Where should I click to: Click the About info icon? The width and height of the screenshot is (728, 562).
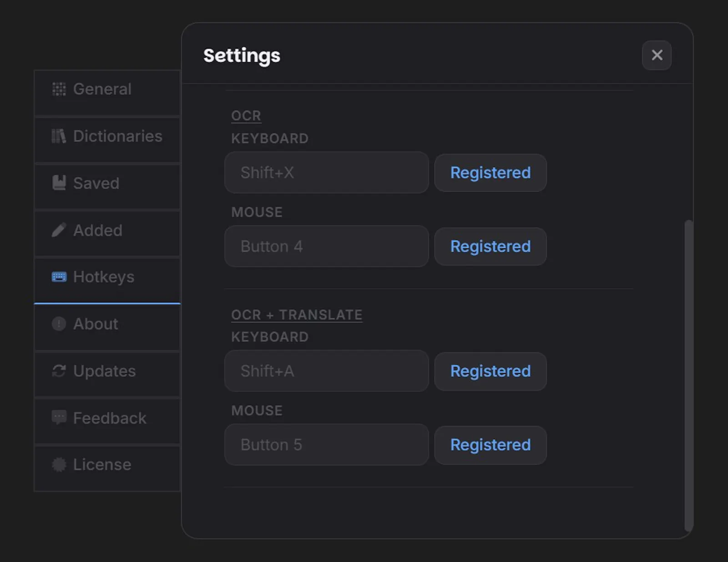coord(59,324)
